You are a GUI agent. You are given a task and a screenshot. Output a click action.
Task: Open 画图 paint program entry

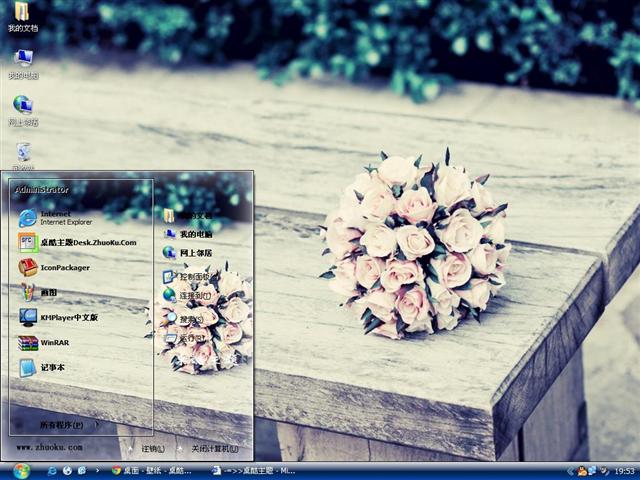tap(38, 293)
